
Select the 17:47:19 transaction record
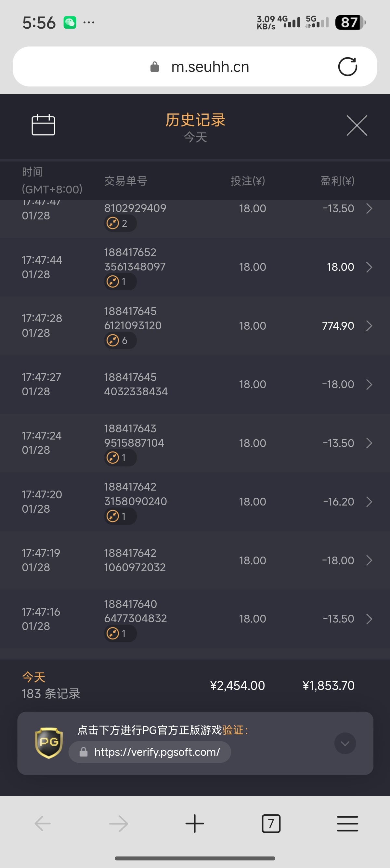point(195,560)
